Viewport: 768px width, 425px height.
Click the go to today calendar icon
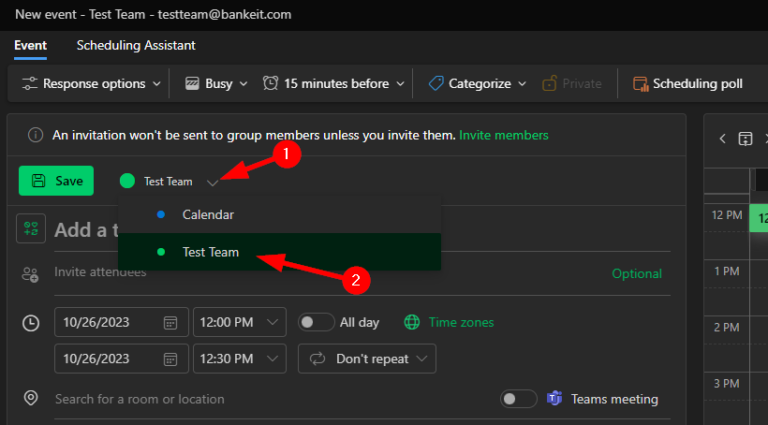(x=745, y=139)
